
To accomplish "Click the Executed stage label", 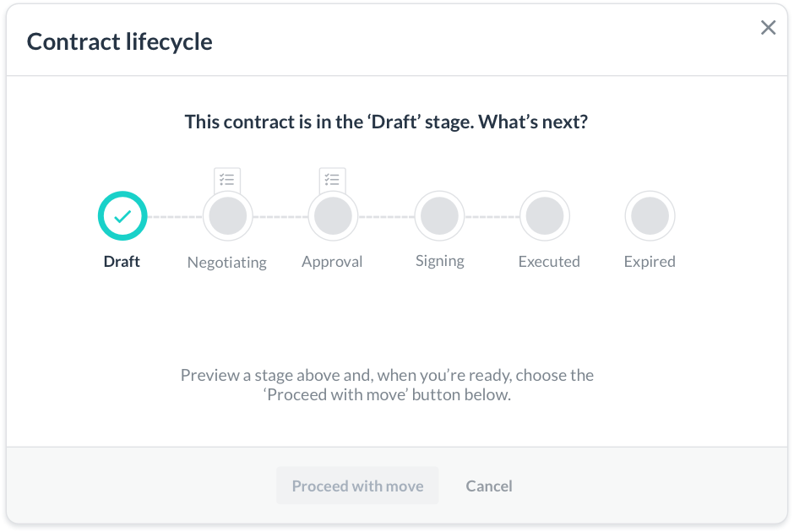I will (549, 262).
